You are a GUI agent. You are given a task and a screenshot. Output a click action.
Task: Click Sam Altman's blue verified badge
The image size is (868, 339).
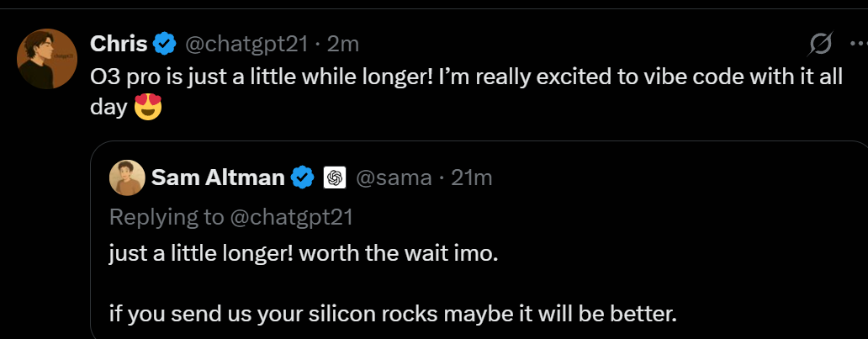pyautogui.click(x=302, y=177)
